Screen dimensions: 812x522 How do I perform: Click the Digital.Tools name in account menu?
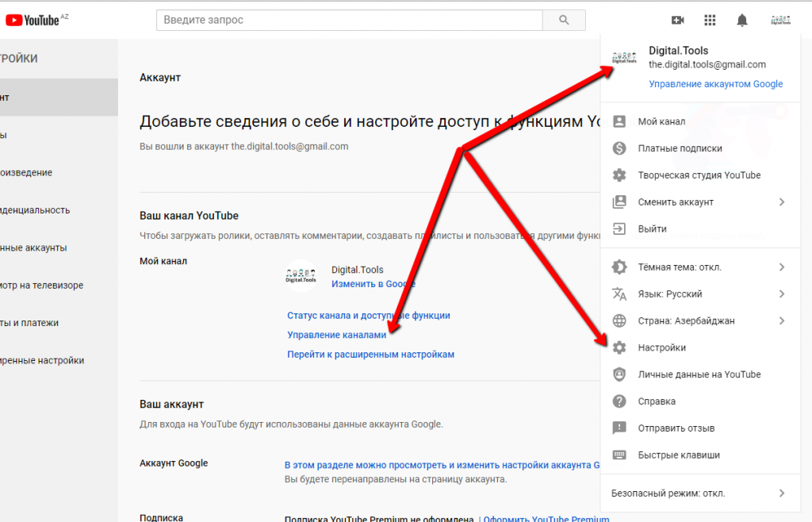679,51
